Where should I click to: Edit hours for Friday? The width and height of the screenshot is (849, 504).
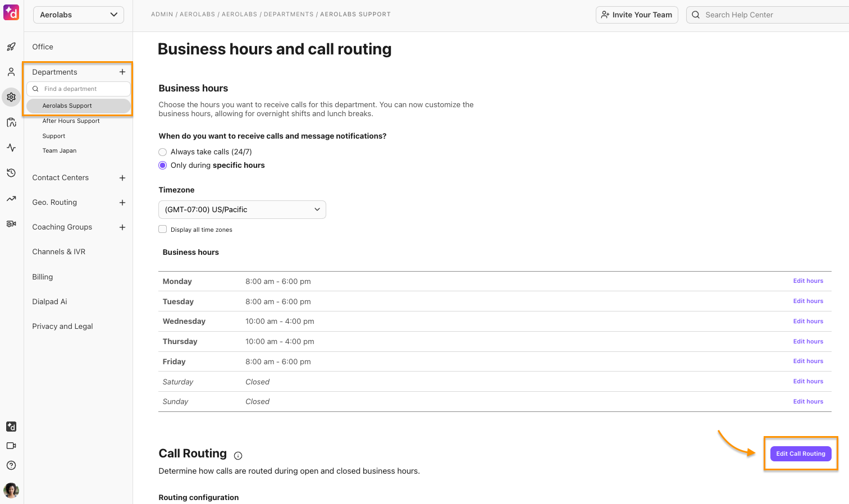click(808, 361)
